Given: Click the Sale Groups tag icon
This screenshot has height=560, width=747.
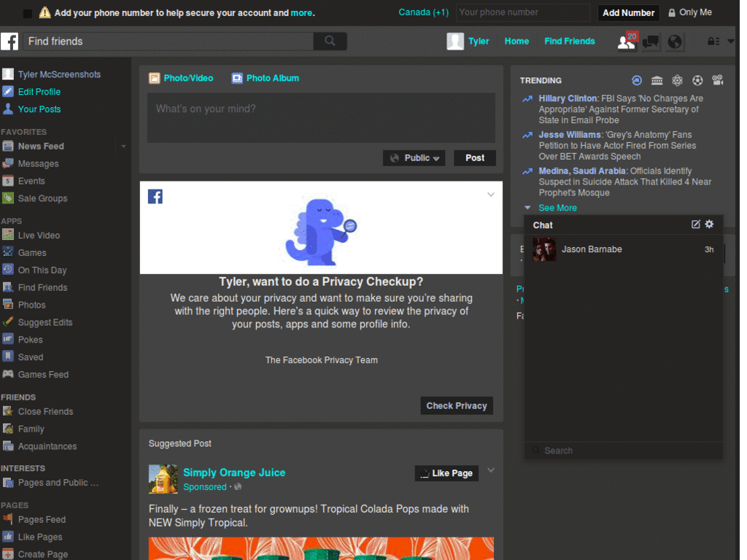Looking at the screenshot, I should click(8, 198).
